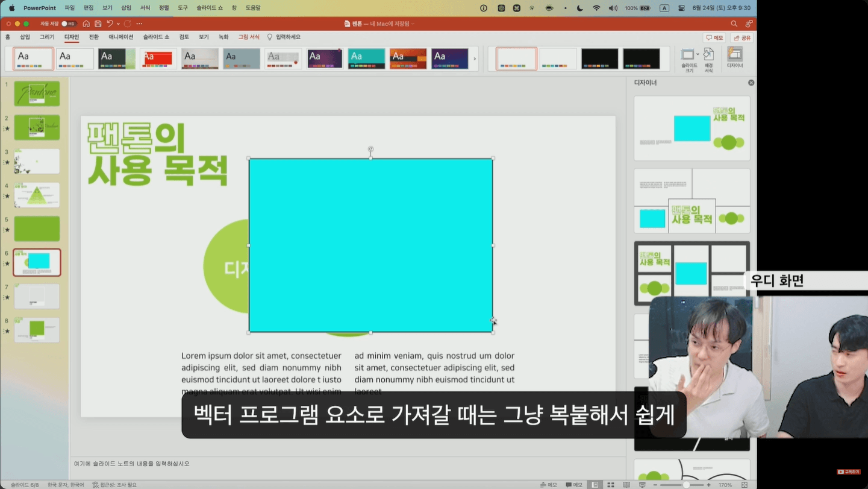Apply the first black color variant
Viewport: 868px width, 489px height.
pos(599,58)
